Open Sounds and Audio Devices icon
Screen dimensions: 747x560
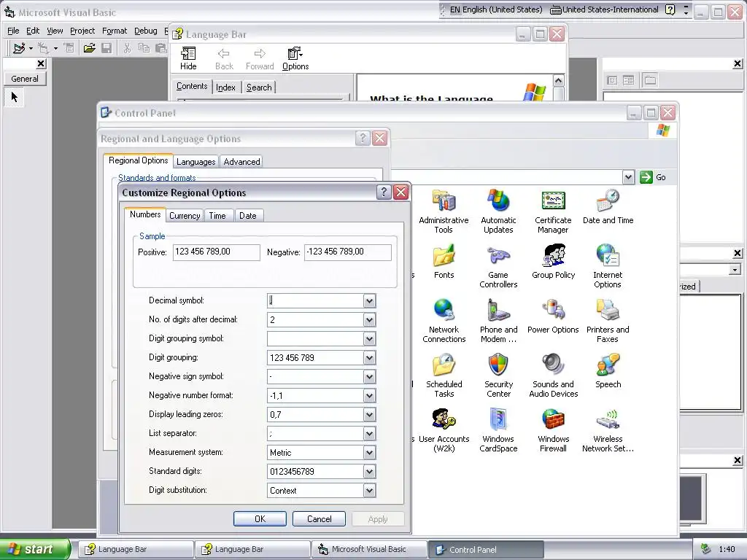[x=553, y=376]
